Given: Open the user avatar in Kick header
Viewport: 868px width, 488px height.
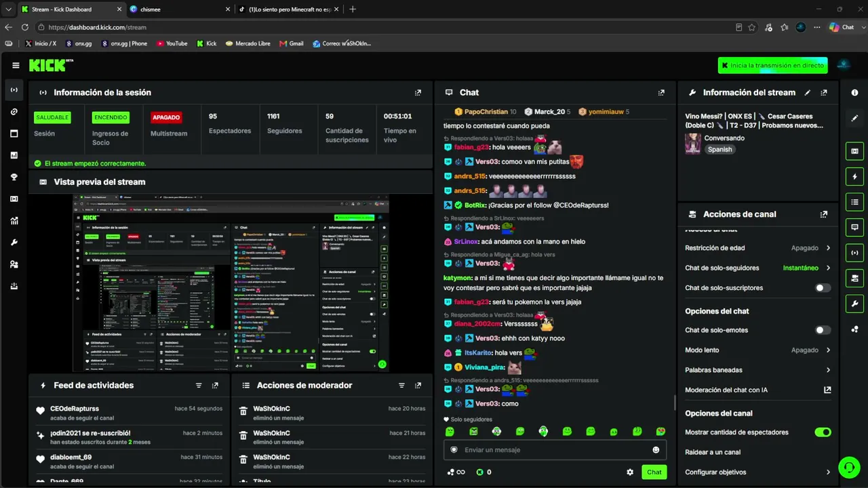Looking at the screenshot, I should [844, 65].
